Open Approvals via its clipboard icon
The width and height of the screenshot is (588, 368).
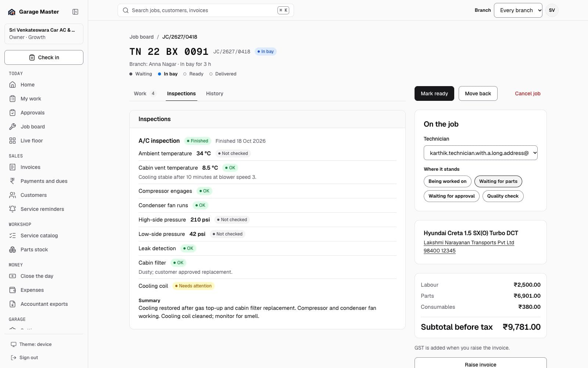[12, 113]
